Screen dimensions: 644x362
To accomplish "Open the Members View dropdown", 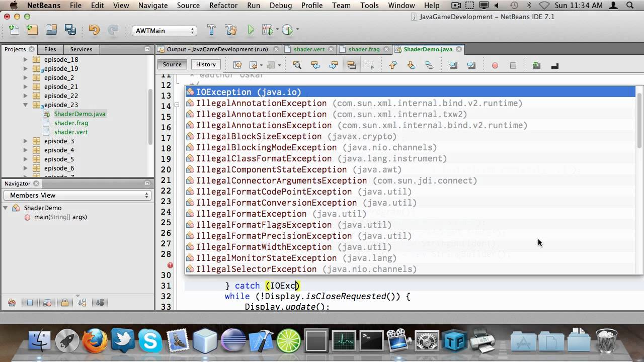I will [77, 195].
